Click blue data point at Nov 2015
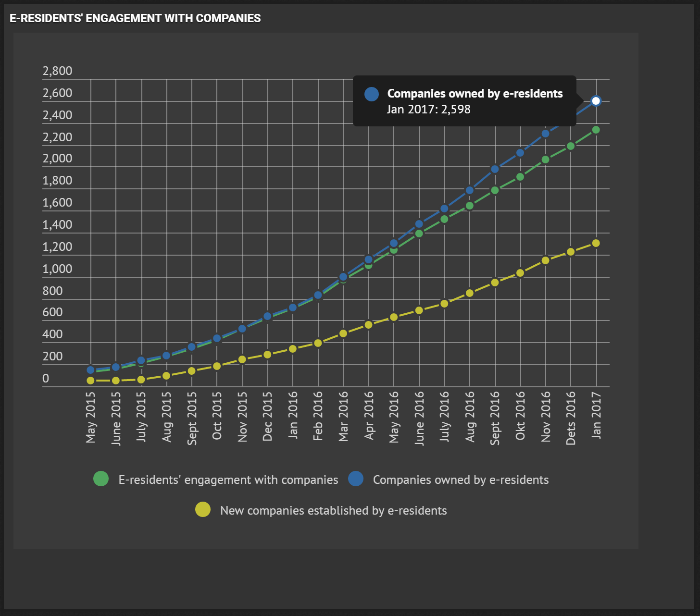 tap(242, 329)
